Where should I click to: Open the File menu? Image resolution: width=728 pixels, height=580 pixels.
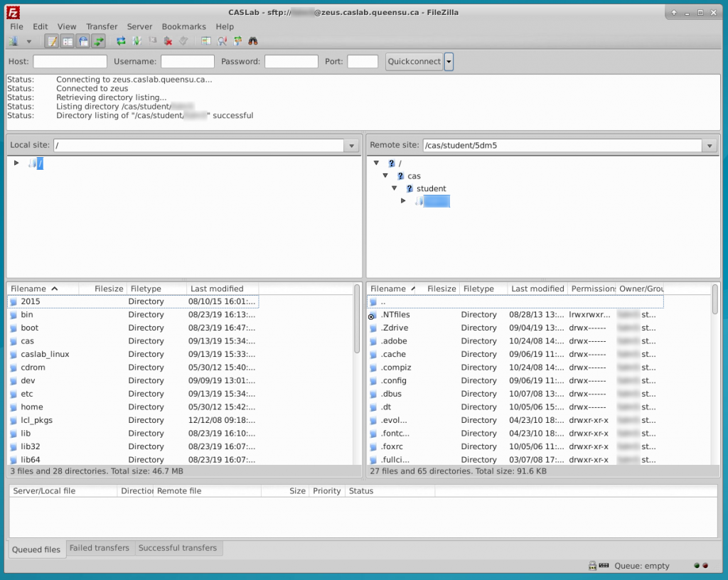pyautogui.click(x=16, y=26)
